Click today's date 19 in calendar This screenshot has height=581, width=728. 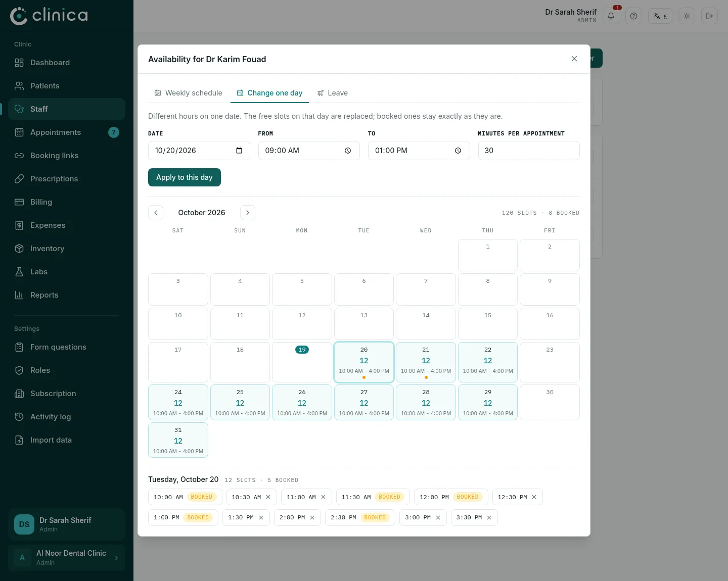pyautogui.click(x=302, y=362)
